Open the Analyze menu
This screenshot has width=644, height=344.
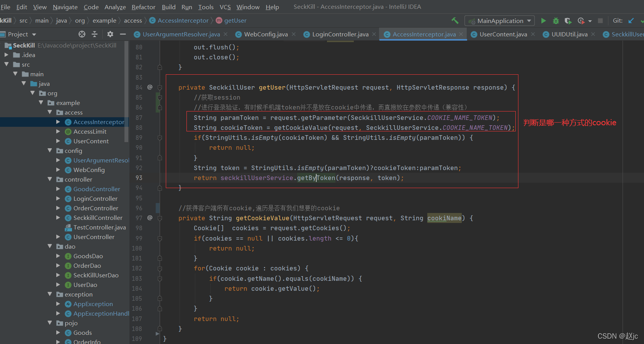coord(115,7)
